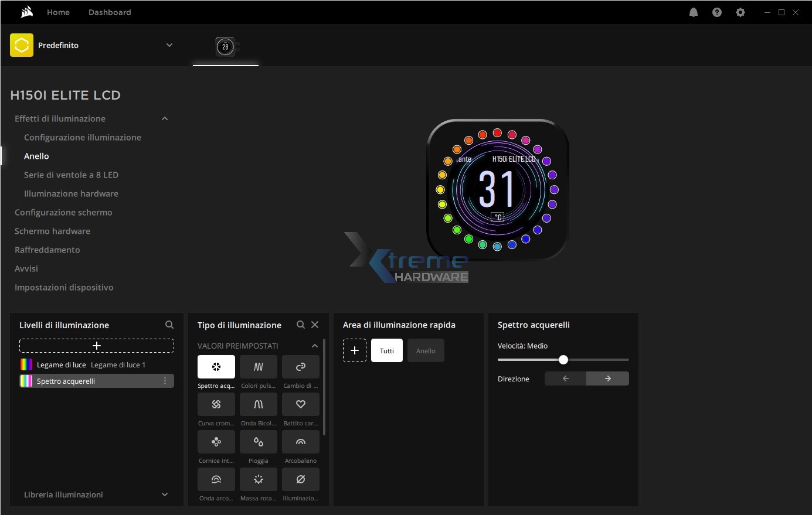The height and width of the screenshot is (515, 812).
Task: Add a new lighting layer
Action: pyautogui.click(x=97, y=346)
